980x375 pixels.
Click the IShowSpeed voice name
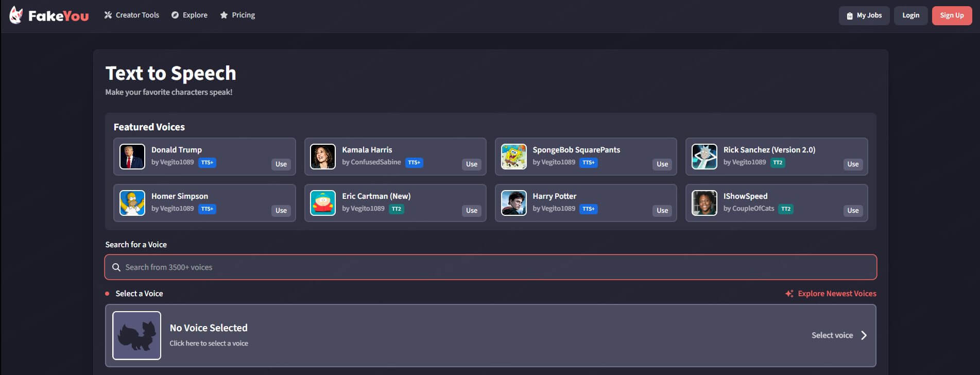click(745, 196)
